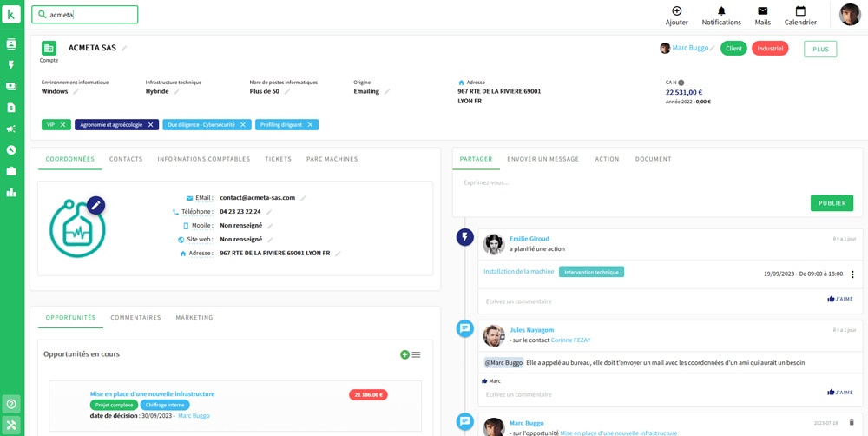This screenshot has height=436, width=868.
Task: Open Mails from the top bar
Action: tap(762, 12)
